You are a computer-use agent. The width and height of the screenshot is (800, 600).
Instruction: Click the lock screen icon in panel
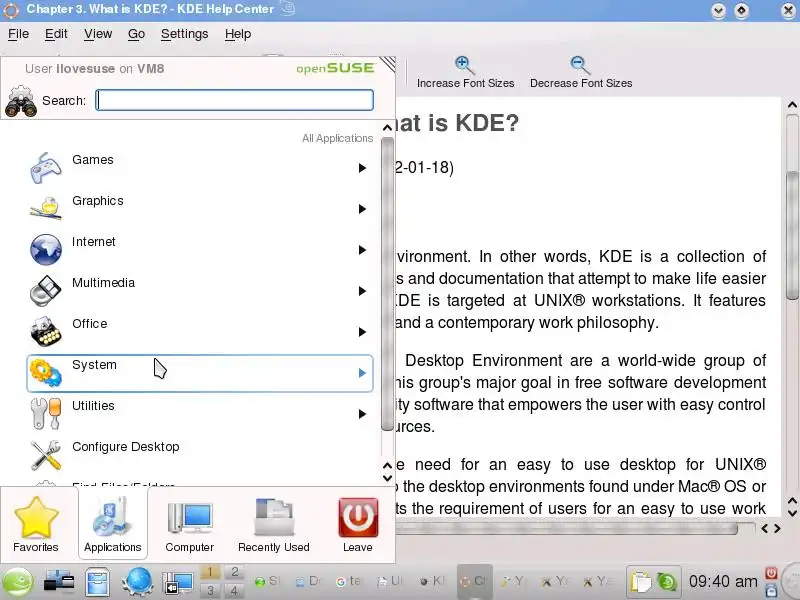coord(771,590)
